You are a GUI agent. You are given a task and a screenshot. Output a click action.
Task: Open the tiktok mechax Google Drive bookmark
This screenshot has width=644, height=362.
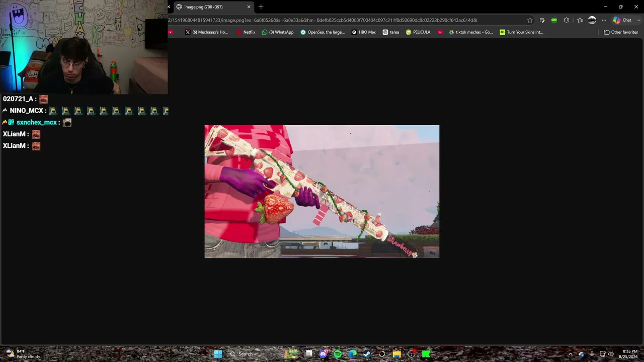click(x=471, y=32)
